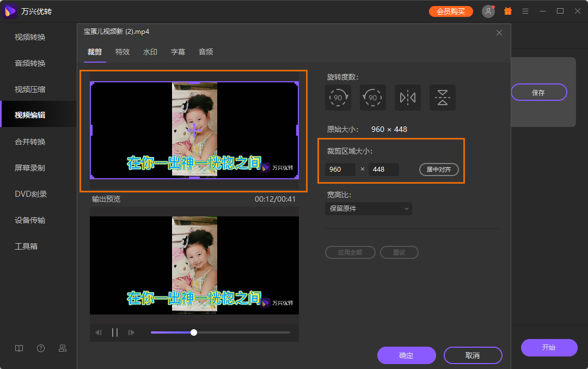Switch to the 特效 tab
This screenshot has height=369, width=588.
coord(122,52)
